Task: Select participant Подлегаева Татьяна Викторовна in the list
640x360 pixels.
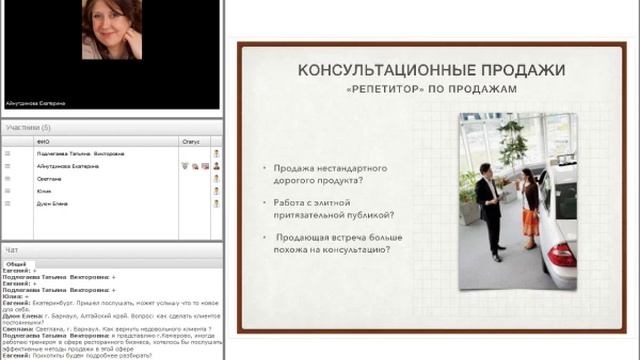Action: click(80, 154)
